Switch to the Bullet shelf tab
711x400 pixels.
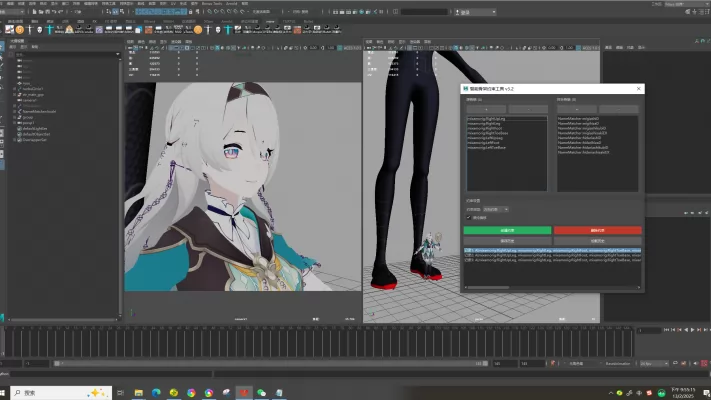(x=308, y=21)
